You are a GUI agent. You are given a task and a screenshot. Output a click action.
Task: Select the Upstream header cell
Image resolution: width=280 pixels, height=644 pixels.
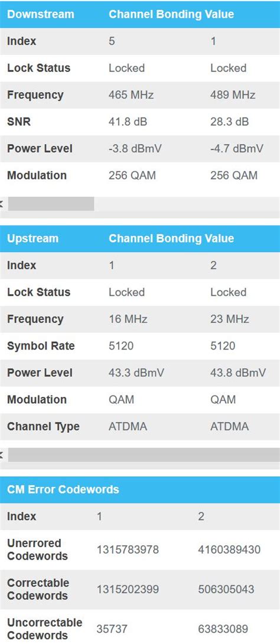click(33, 238)
